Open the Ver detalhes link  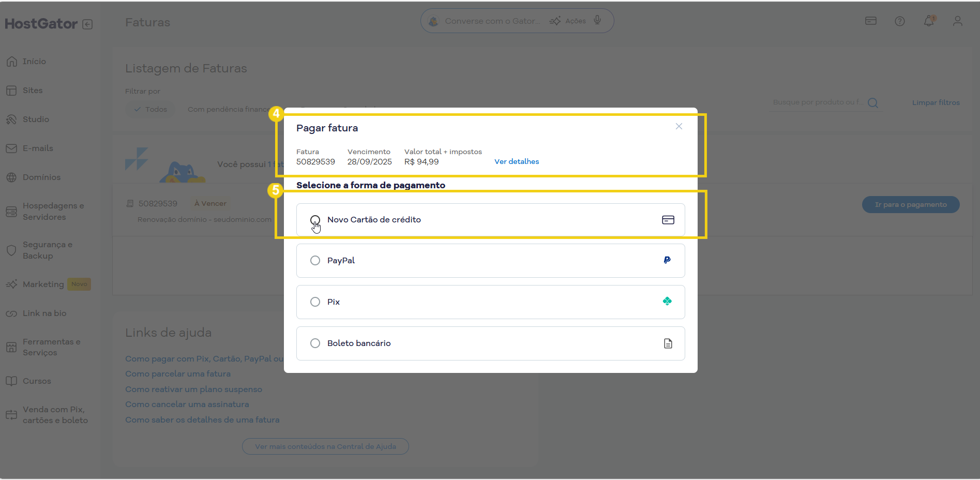516,162
